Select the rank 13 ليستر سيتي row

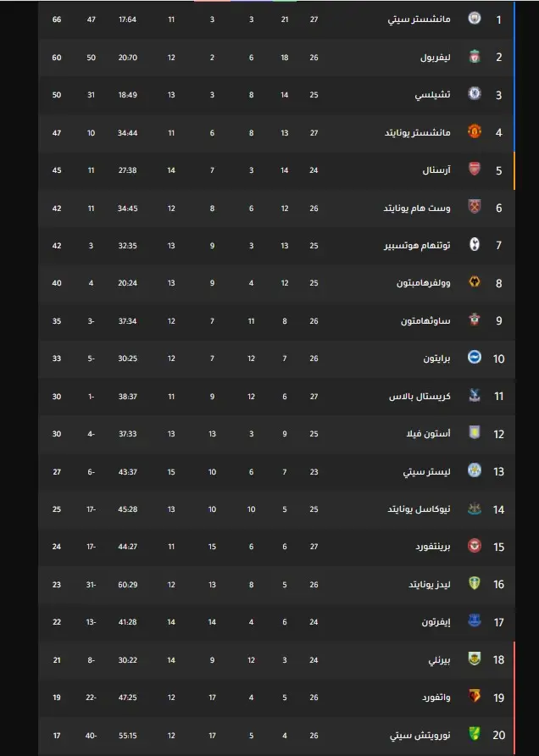tap(276, 471)
